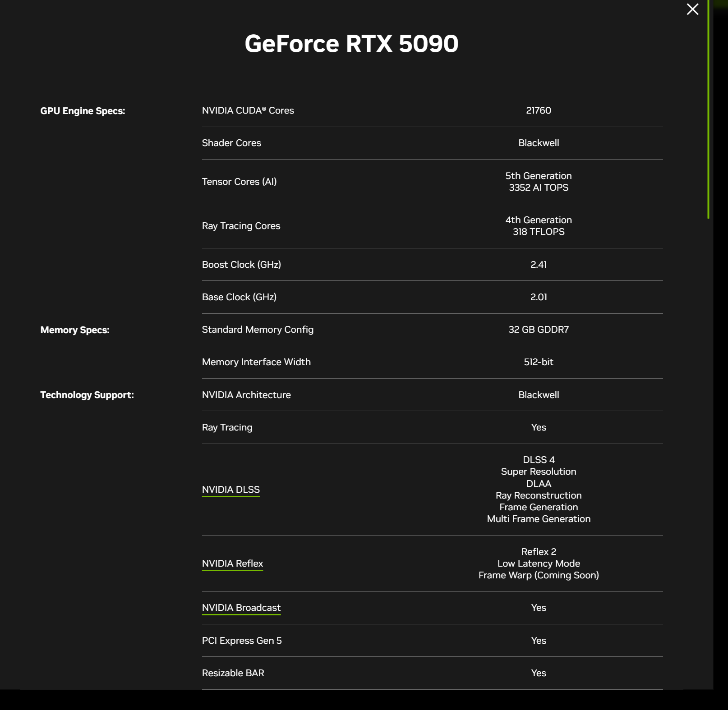Click the GeForce RTX 5090 title
This screenshot has width=728, height=710.
(351, 44)
